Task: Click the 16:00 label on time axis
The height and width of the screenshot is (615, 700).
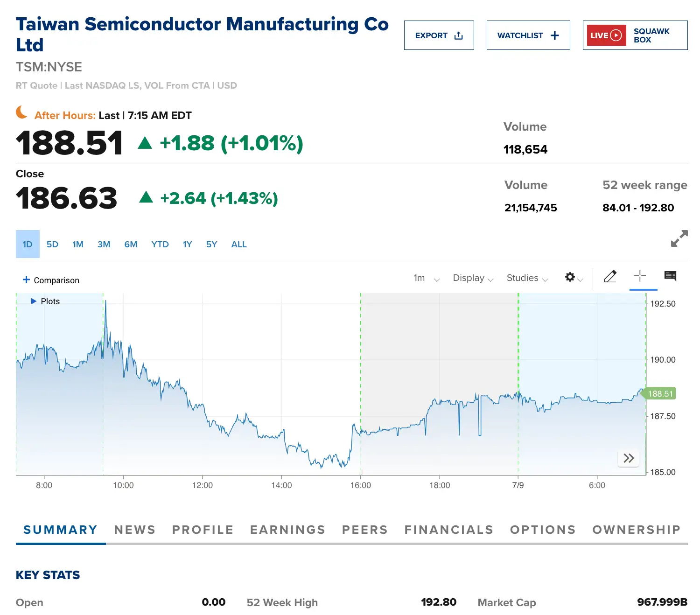Action: (x=361, y=485)
